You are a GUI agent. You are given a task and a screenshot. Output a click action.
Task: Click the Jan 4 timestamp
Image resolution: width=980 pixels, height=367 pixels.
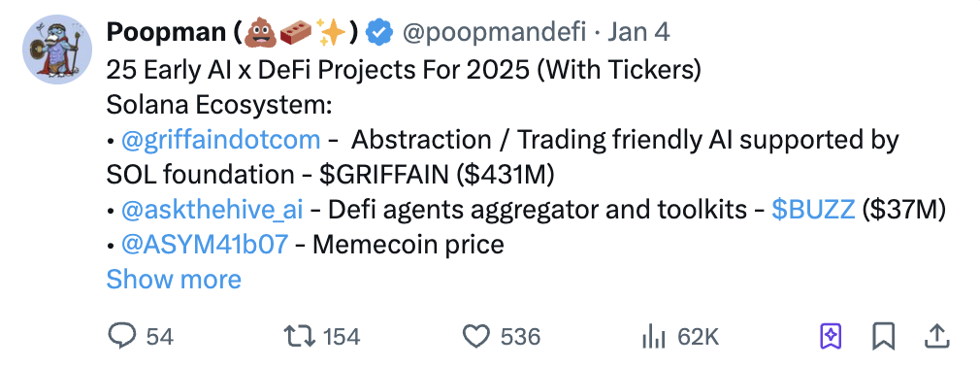(x=638, y=32)
